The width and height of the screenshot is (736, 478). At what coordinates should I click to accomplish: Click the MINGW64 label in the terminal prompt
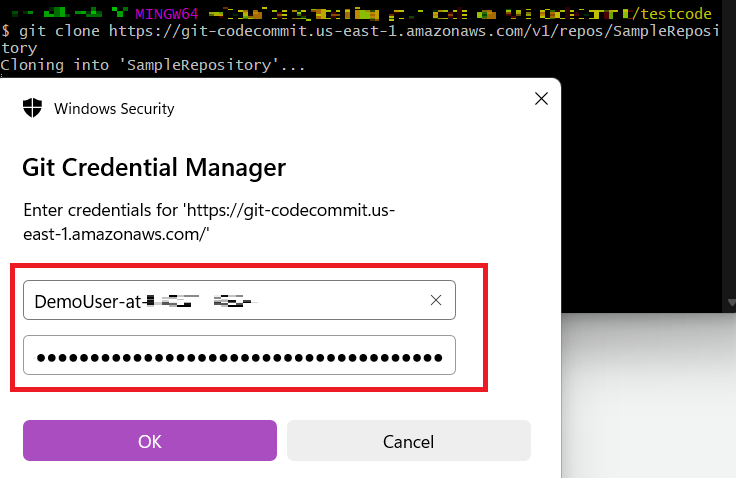point(167,14)
